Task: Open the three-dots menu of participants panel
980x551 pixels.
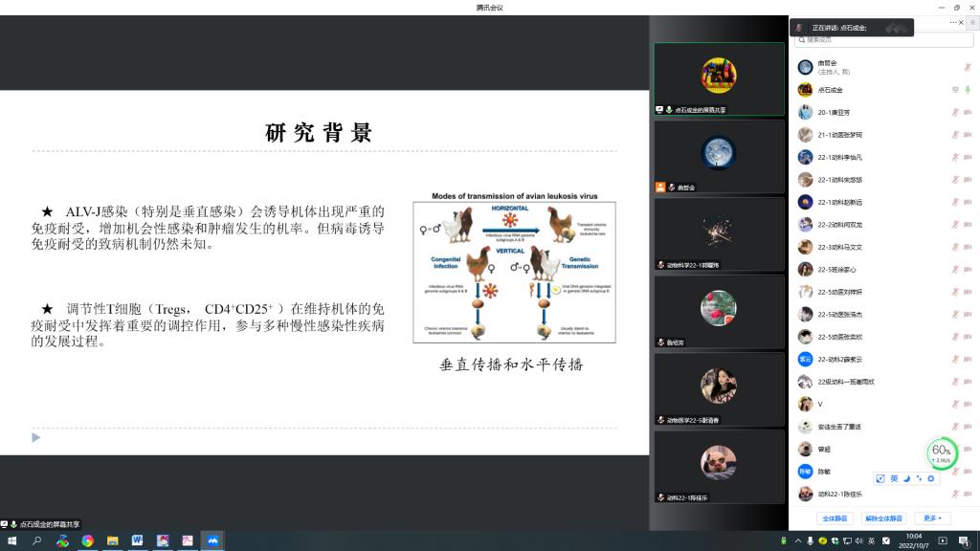Action: (x=953, y=22)
